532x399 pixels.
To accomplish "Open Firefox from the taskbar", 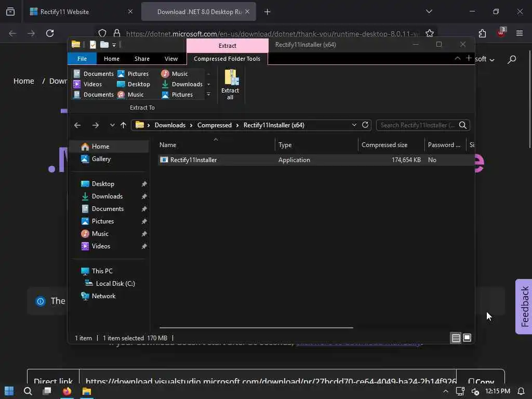I will pyautogui.click(x=67, y=391).
